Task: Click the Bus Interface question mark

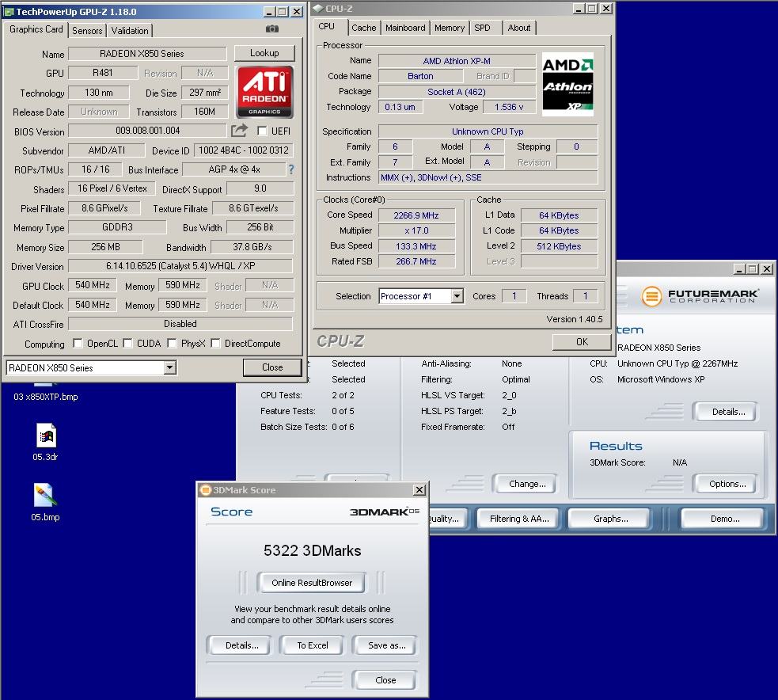Action: (x=290, y=169)
